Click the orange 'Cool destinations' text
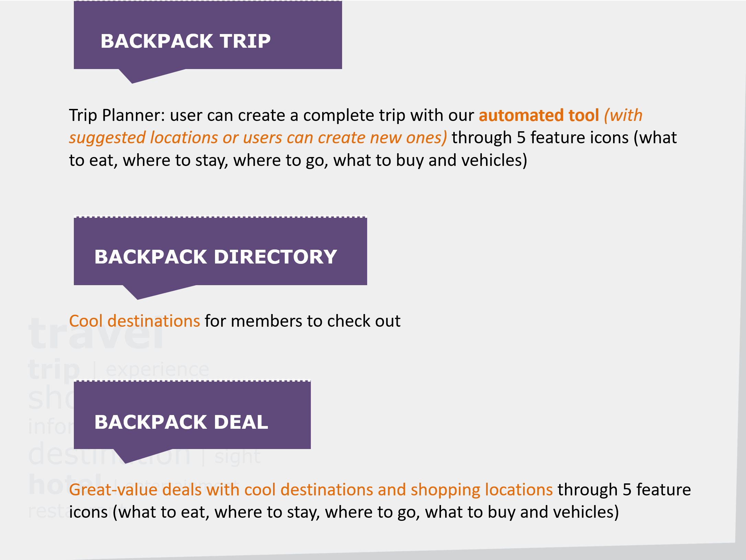Image resolution: width=746 pixels, height=560 pixels. coord(134,321)
